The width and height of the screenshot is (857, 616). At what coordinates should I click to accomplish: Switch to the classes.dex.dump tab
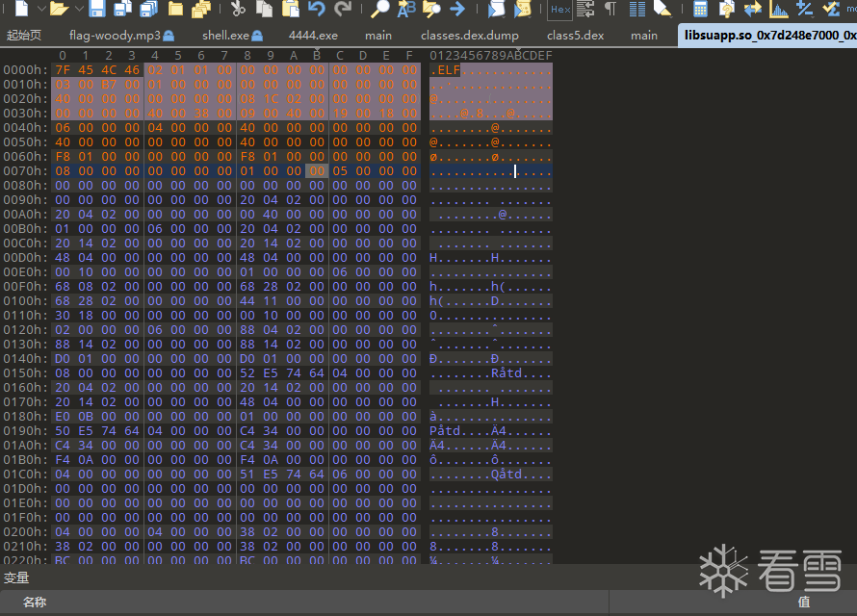tap(470, 36)
